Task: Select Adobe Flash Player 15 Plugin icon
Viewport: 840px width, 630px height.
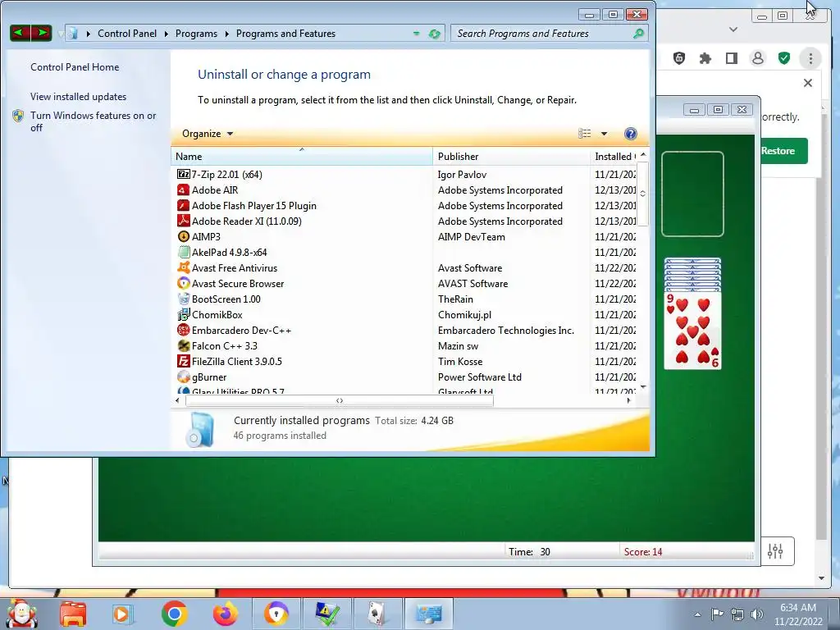Action: point(183,205)
